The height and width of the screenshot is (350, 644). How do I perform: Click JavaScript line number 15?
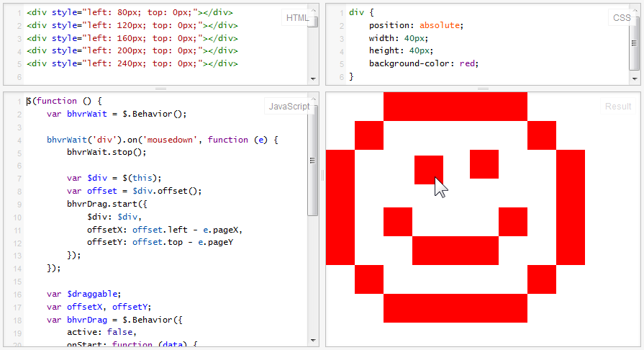(17, 282)
